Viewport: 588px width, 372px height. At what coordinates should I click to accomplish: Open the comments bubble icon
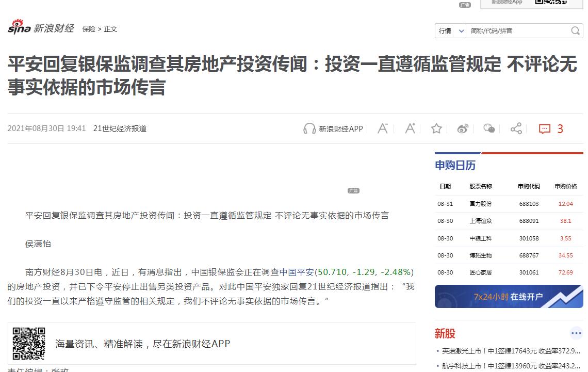[x=545, y=129]
